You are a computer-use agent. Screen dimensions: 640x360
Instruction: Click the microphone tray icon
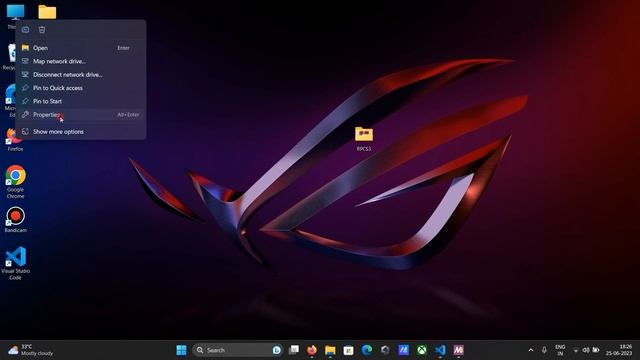pyautogui.click(x=544, y=350)
